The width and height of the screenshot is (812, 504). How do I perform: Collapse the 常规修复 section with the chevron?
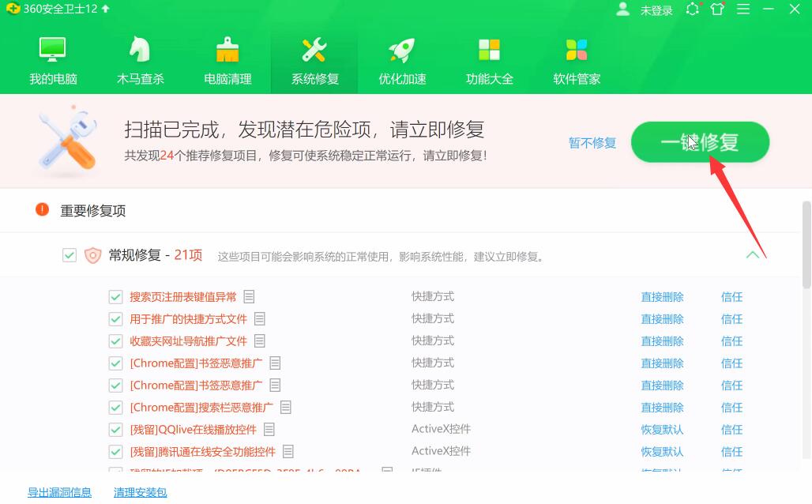pyautogui.click(x=754, y=255)
